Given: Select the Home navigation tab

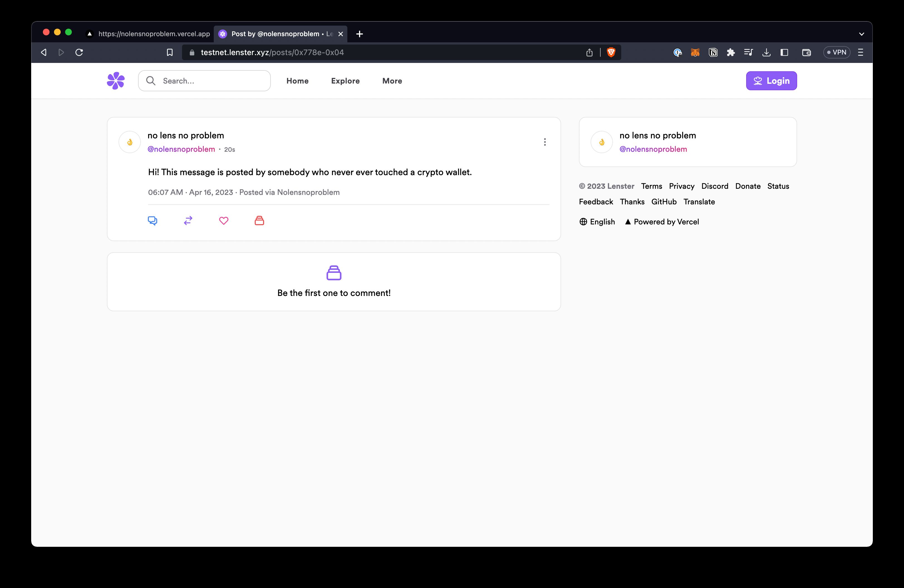Looking at the screenshot, I should 297,80.
